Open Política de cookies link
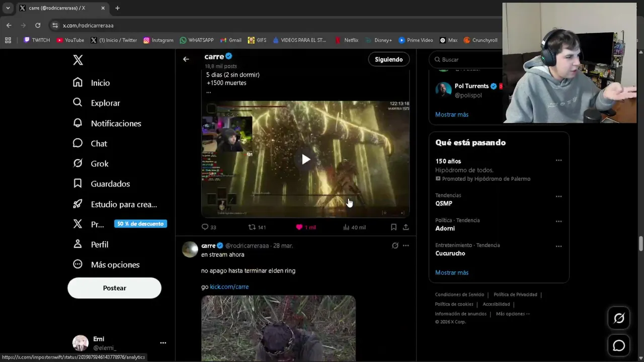This screenshot has width=644, height=362. 454,304
